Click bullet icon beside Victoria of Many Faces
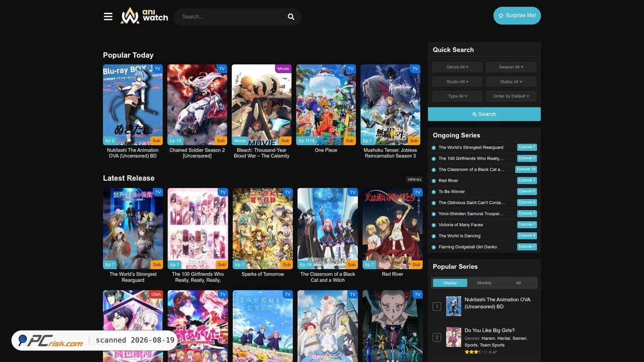Screen dimensions: 644x362 (434, 225)
